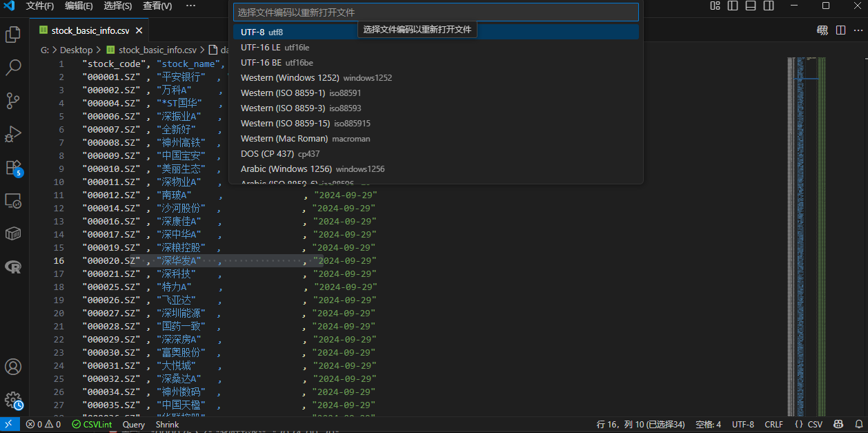Open the Search view in activity bar
Viewport: 868px width, 433px height.
[13, 68]
